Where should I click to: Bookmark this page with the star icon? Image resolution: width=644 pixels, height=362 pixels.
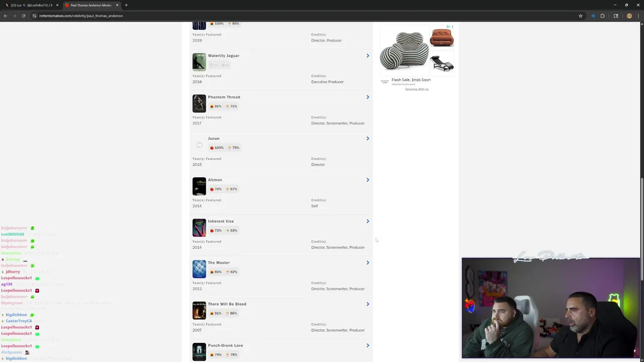[x=580, y=16]
